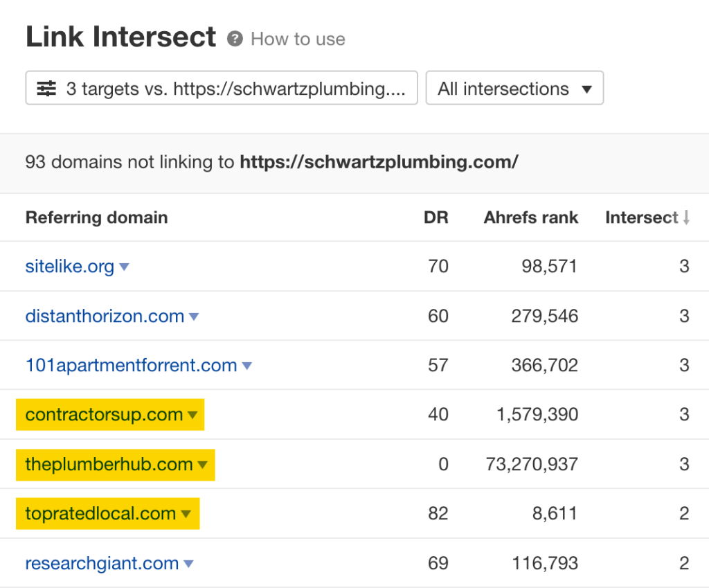Expand link options for distanthorizon.com

coord(194,316)
